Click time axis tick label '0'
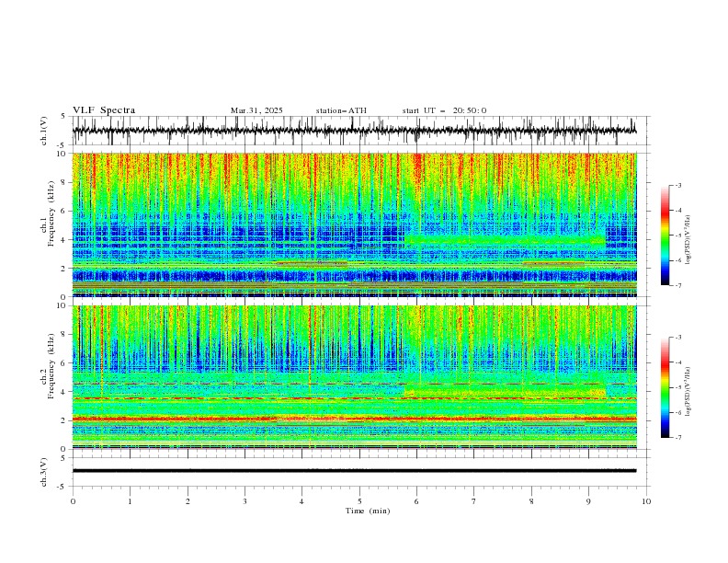This screenshot has width=728, height=563. pyautogui.click(x=73, y=501)
